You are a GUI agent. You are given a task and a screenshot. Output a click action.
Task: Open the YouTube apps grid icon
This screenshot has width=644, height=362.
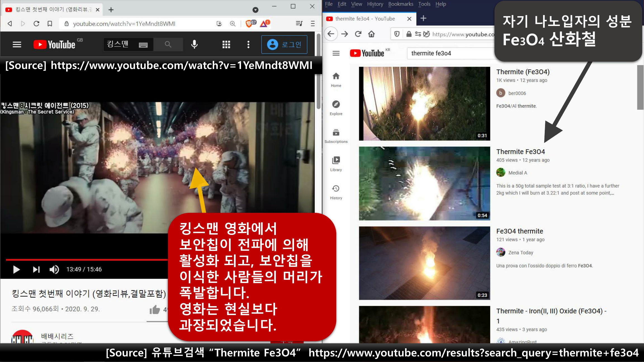(x=226, y=44)
